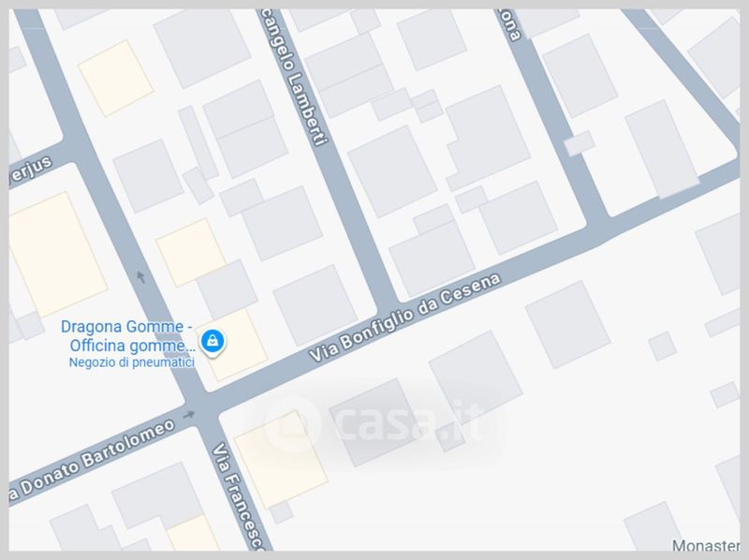
Task: Click the Via Donato Bartolomeo street label
Action: click(x=92, y=460)
